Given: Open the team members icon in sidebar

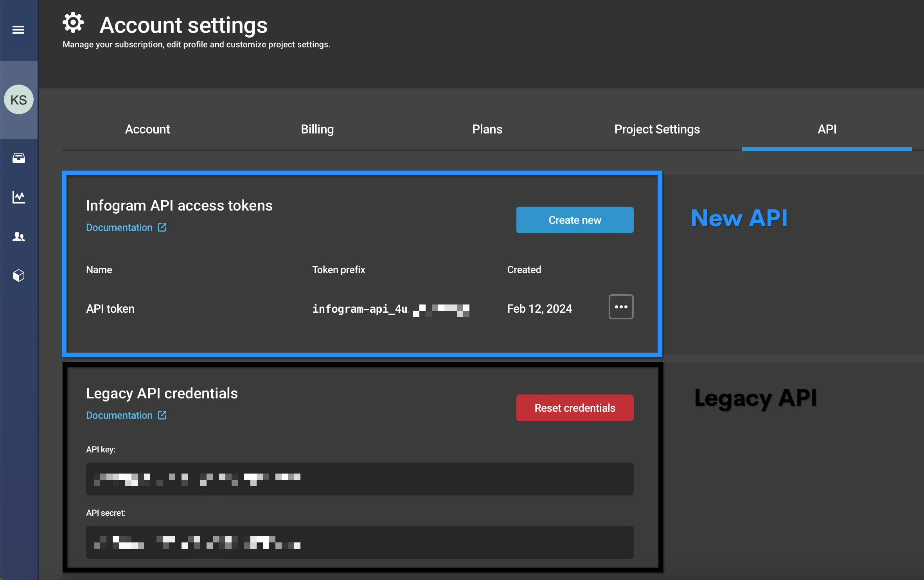Looking at the screenshot, I should (18, 236).
